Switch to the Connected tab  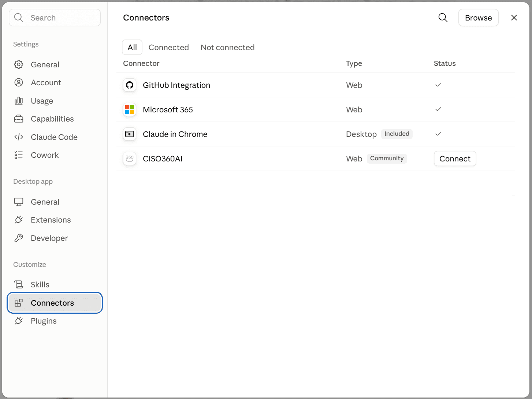169,47
